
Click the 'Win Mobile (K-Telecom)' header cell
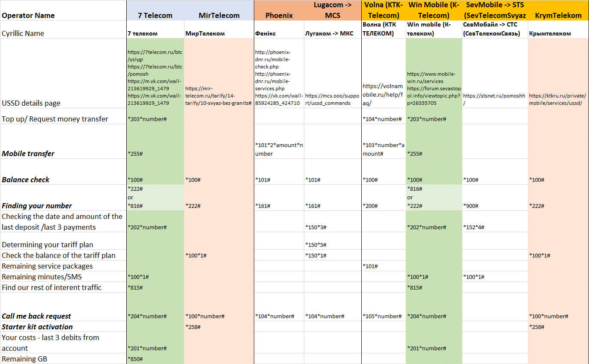click(434, 10)
